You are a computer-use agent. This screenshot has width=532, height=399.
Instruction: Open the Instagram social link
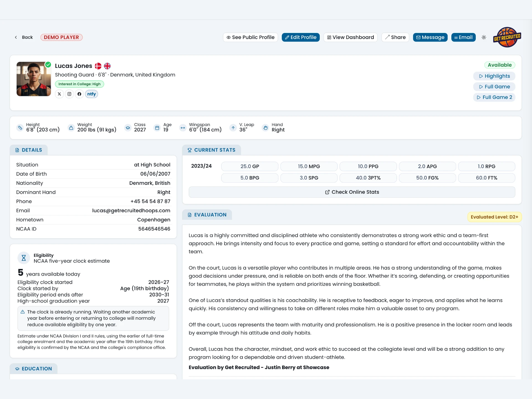[69, 94]
